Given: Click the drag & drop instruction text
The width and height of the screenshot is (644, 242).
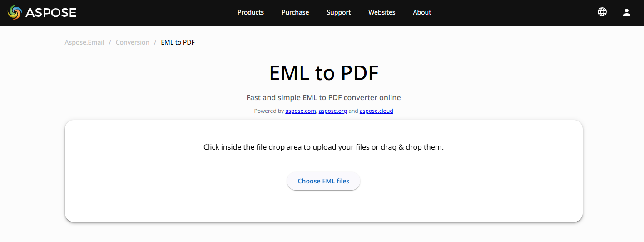Looking at the screenshot, I should click(x=323, y=147).
